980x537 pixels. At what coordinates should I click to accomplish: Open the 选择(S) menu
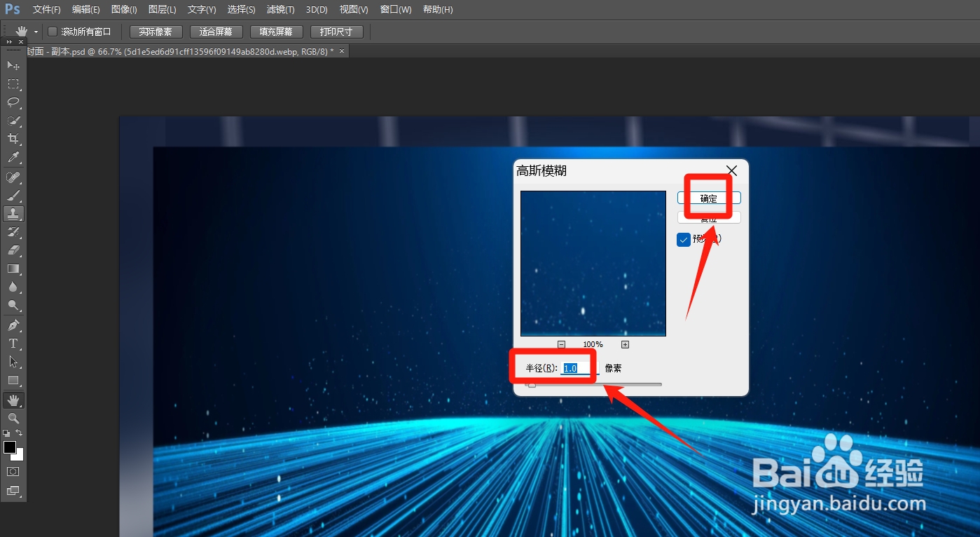coord(241,10)
